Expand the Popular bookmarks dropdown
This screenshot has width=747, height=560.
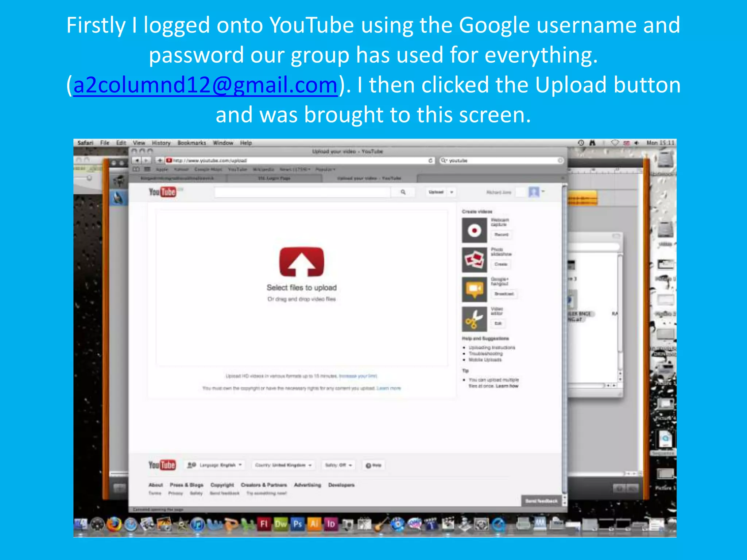pos(325,170)
